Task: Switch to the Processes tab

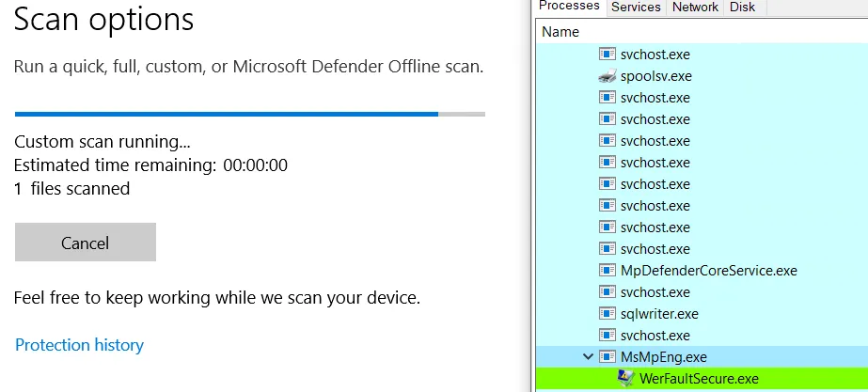Action: pos(570,7)
